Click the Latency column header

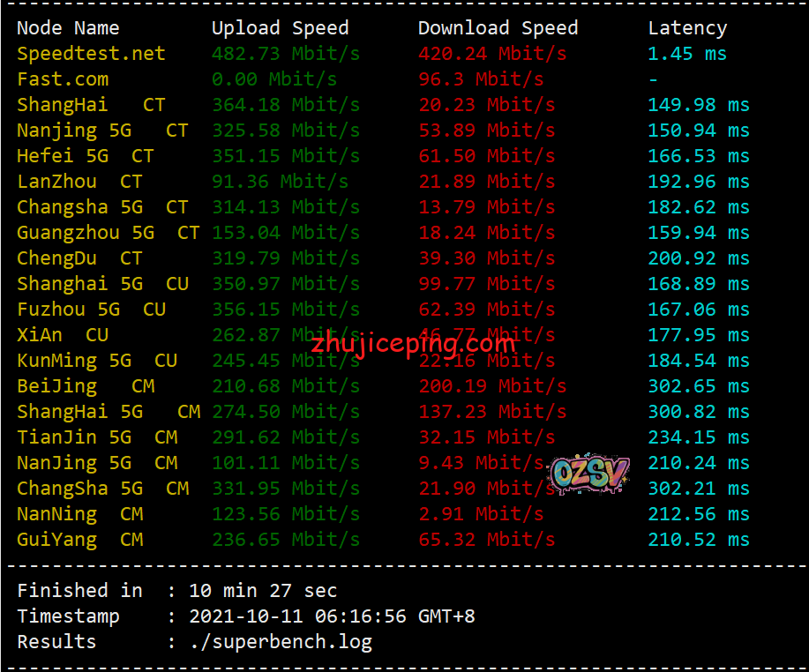coord(688,28)
